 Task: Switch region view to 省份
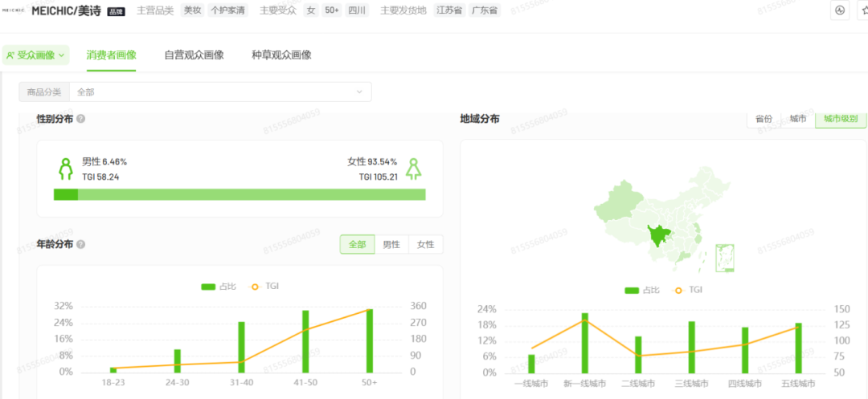point(764,119)
